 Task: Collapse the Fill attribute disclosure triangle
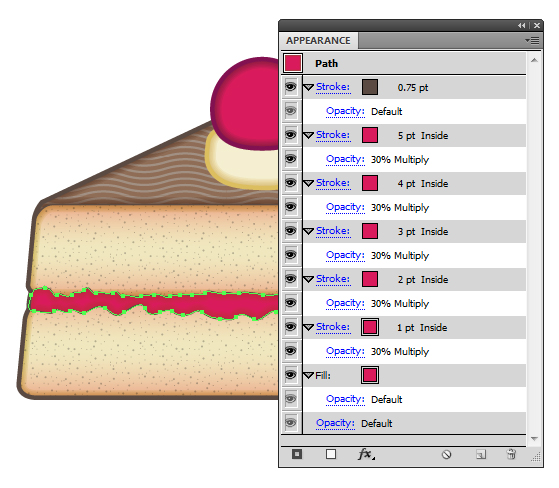click(308, 376)
